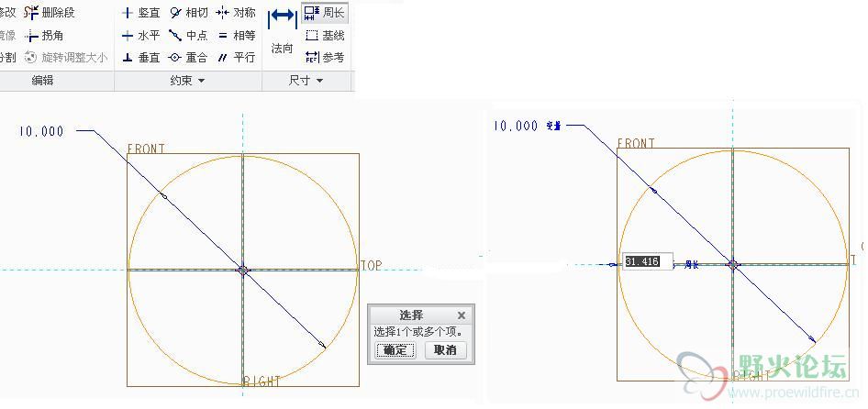Select the 相切 tangent constraint

[189, 12]
